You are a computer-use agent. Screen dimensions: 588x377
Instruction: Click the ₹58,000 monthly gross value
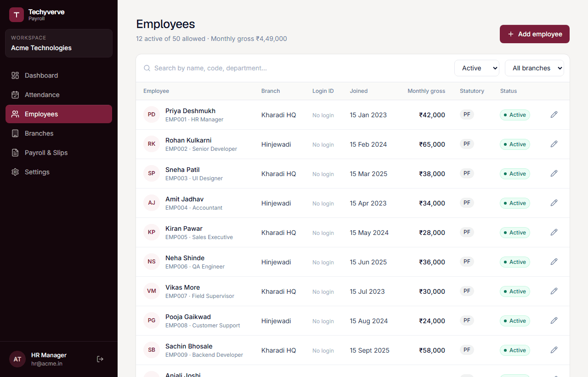432,350
